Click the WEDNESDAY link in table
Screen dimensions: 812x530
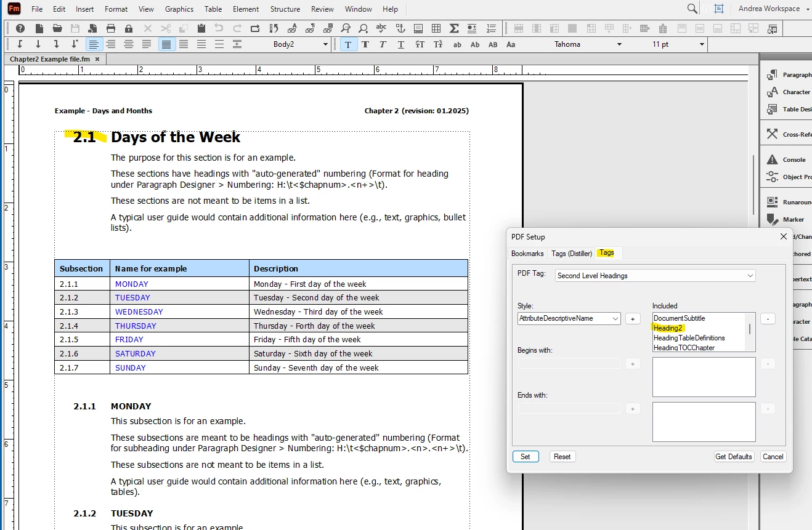tap(139, 312)
